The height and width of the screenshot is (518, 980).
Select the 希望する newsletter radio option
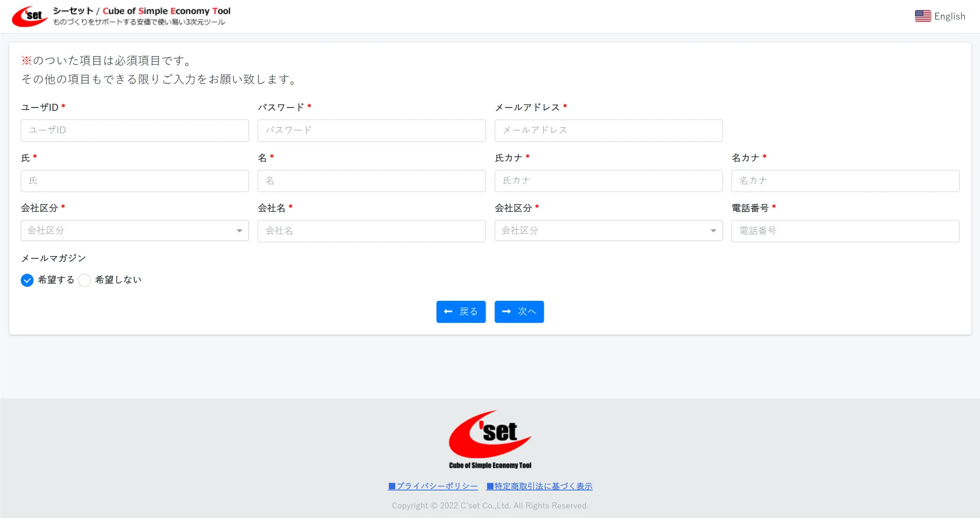coord(28,280)
